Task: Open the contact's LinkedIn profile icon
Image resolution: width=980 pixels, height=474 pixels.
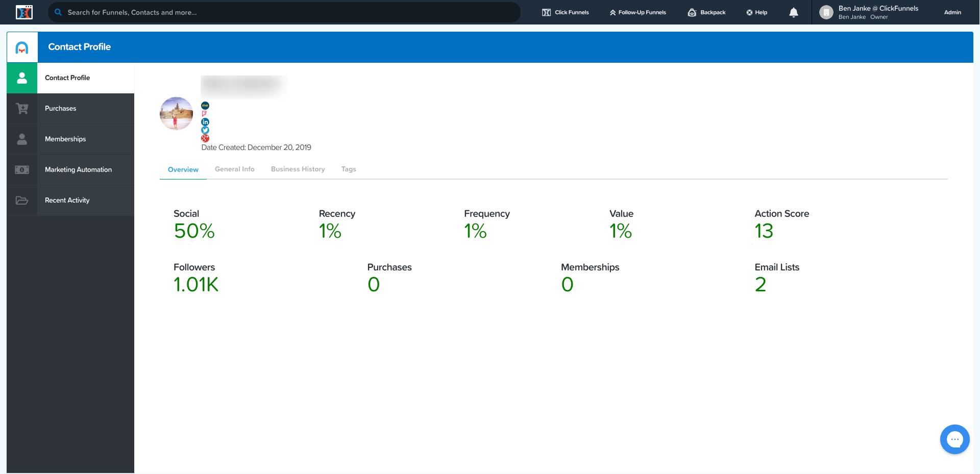Action: tap(205, 122)
